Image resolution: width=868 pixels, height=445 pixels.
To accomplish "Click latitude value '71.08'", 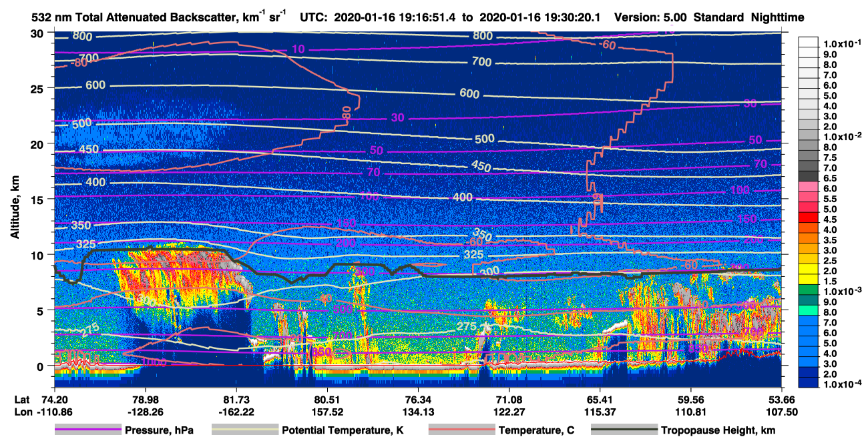I will click(x=509, y=400).
